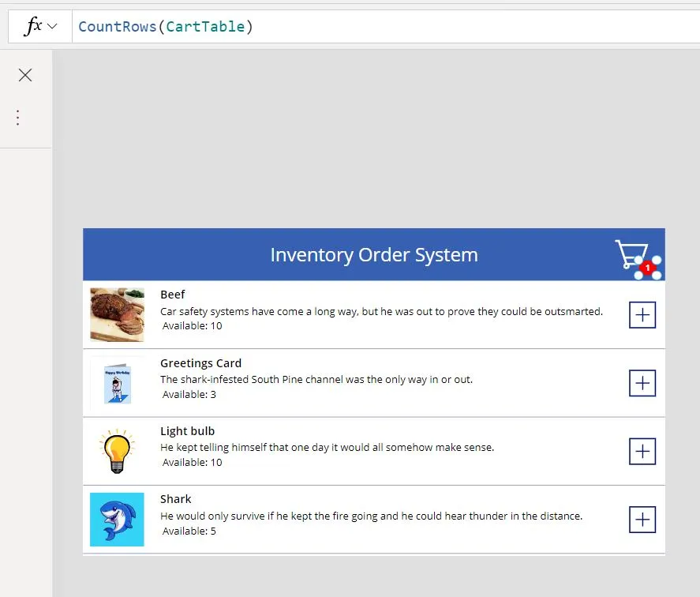Select the Inventory Order System title
The image size is (700, 597).
373,255
